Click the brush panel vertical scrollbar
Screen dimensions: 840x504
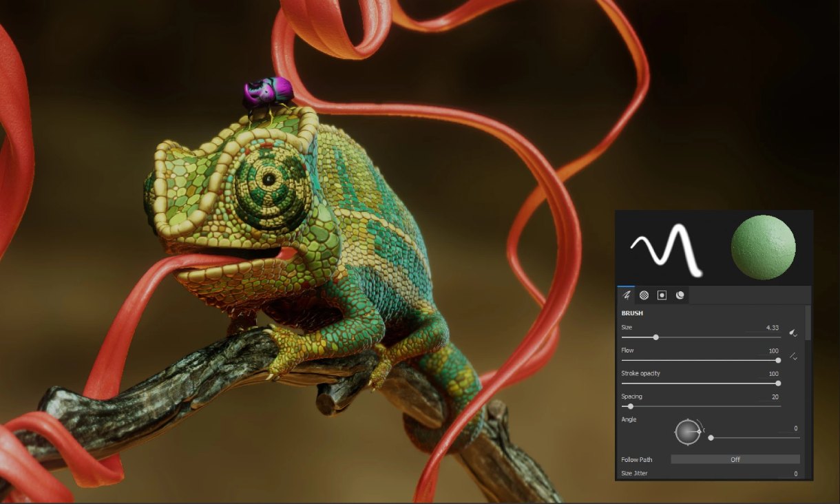click(808, 324)
